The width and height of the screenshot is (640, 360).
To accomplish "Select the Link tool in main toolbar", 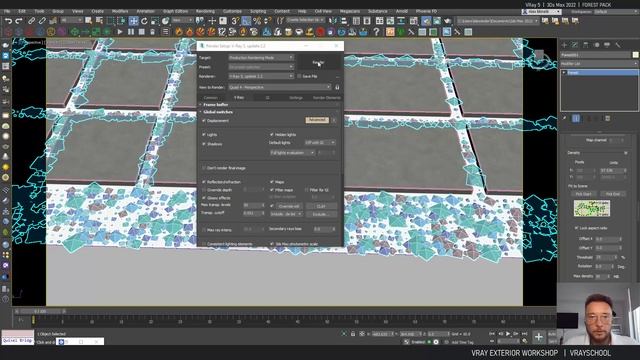I will (31, 21).
